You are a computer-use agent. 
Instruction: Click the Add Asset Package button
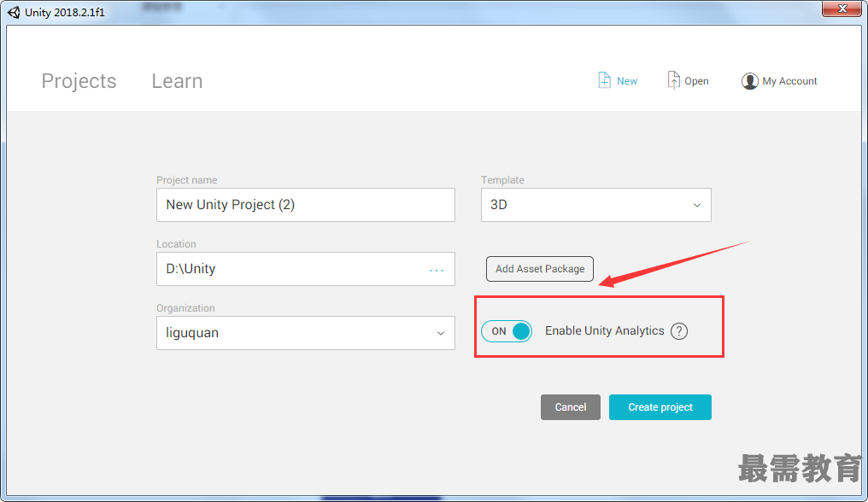point(540,268)
